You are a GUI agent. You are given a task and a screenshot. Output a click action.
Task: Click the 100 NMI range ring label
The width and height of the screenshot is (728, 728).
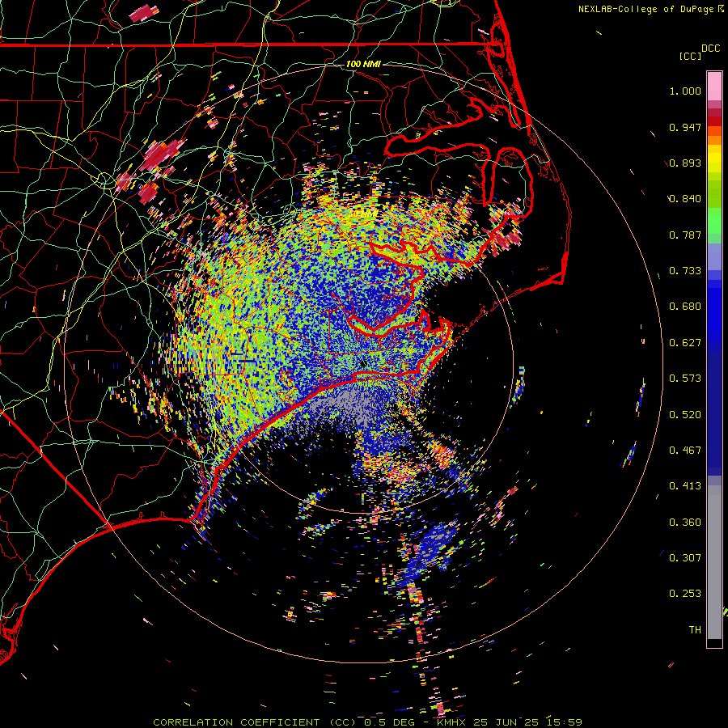click(x=363, y=64)
